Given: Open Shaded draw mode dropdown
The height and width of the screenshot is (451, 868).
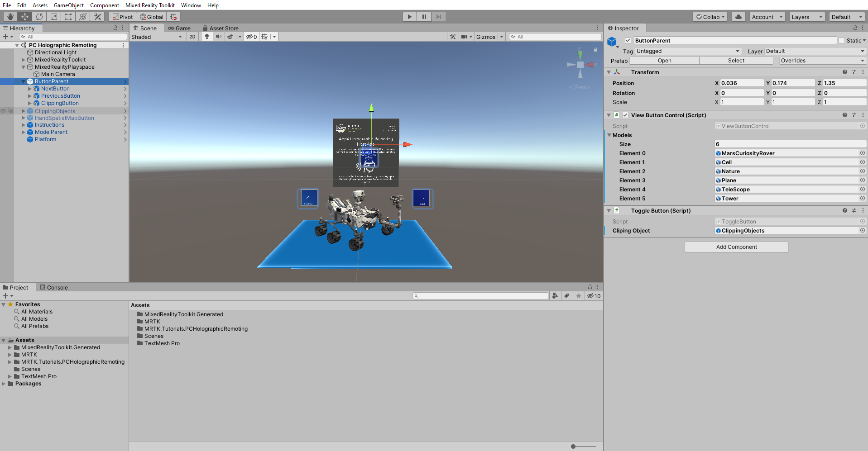Looking at the screenshot, I should [157, 37].
